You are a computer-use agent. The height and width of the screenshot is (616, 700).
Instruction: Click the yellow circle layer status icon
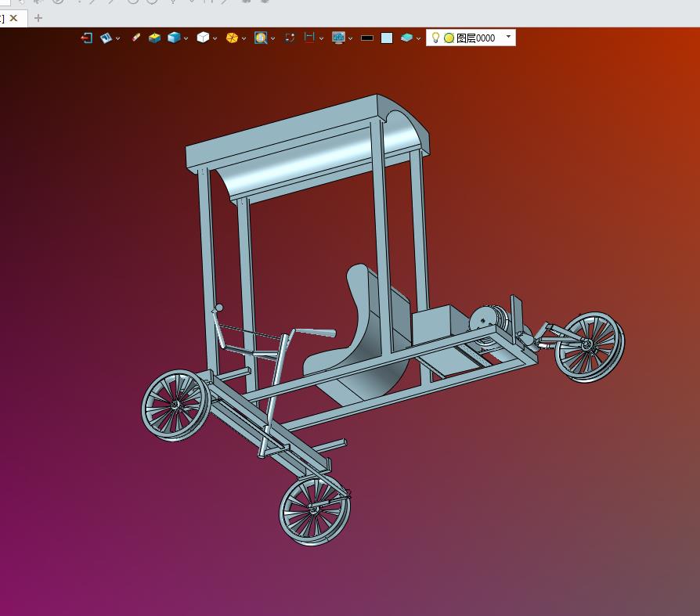point(449,38)
